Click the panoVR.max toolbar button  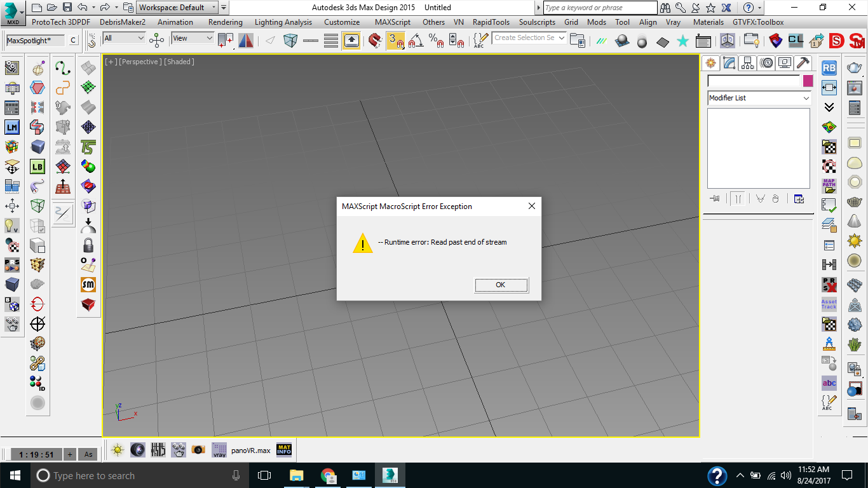250,451
